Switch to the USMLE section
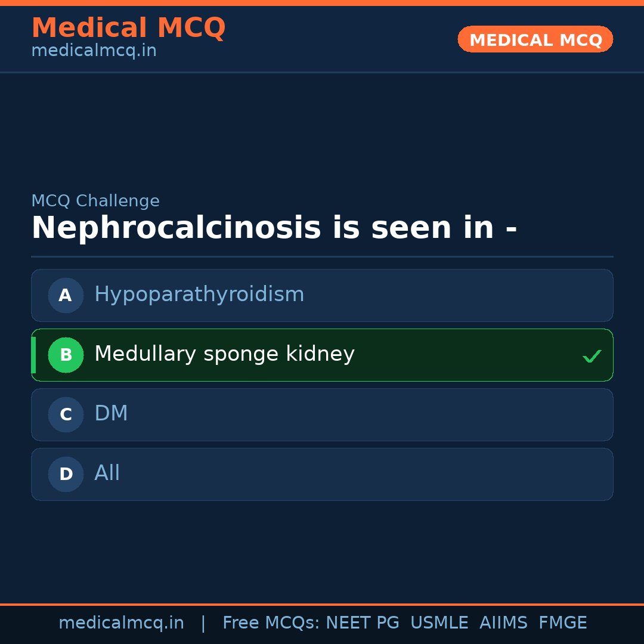 [439, 623]
